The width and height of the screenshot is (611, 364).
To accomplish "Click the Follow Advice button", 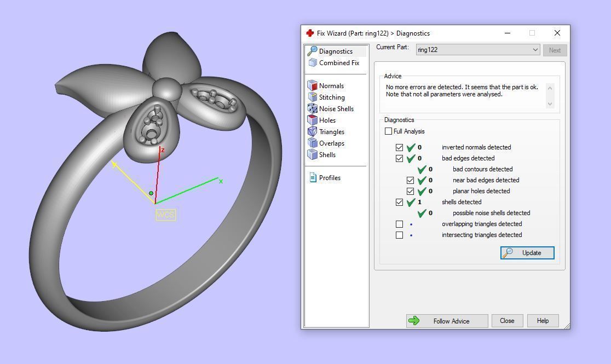I will tap(447, 321).
